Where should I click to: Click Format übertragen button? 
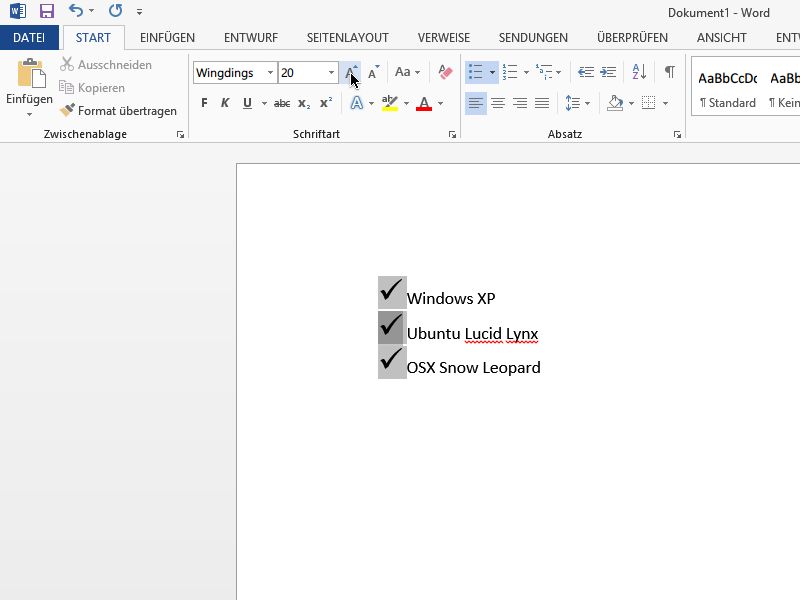tap(118, 111)
